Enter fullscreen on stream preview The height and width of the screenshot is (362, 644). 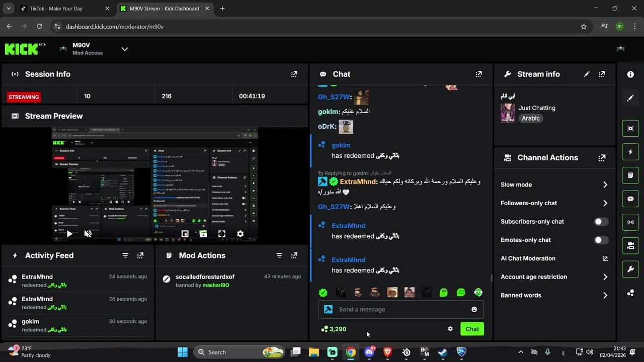[221, 234]
